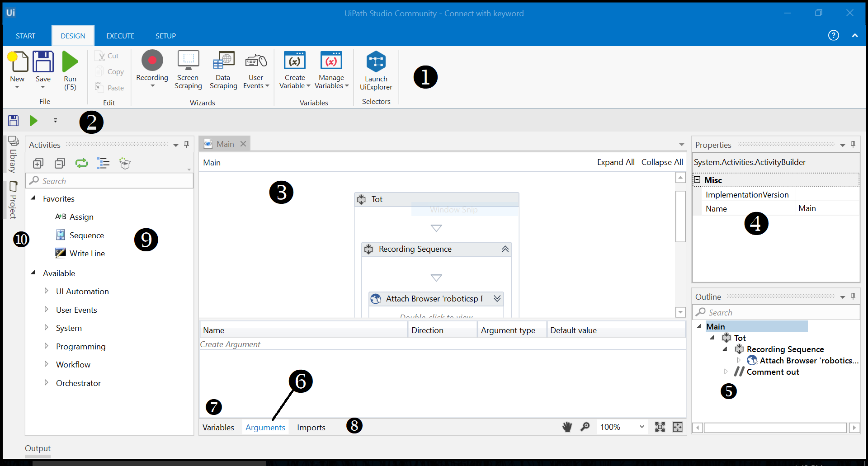Click Create Argument row
Viewport: 868px width, 466px height.
[443, 344]
